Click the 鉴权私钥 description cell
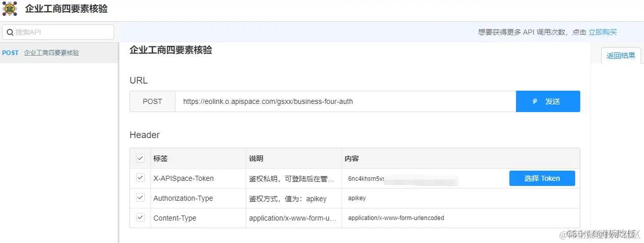644x243 pixels. tap(294, 178)
